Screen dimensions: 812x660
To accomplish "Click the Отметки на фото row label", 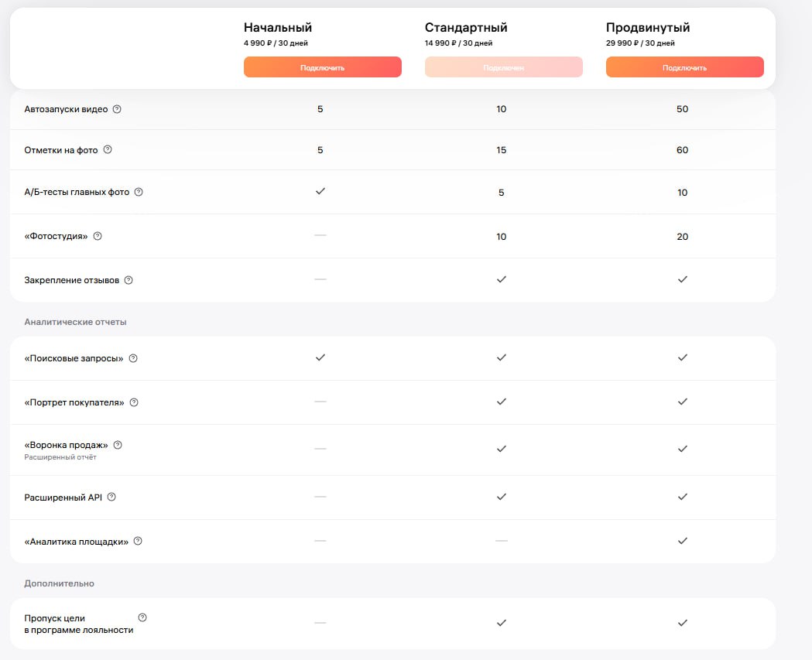I will 61,150.
